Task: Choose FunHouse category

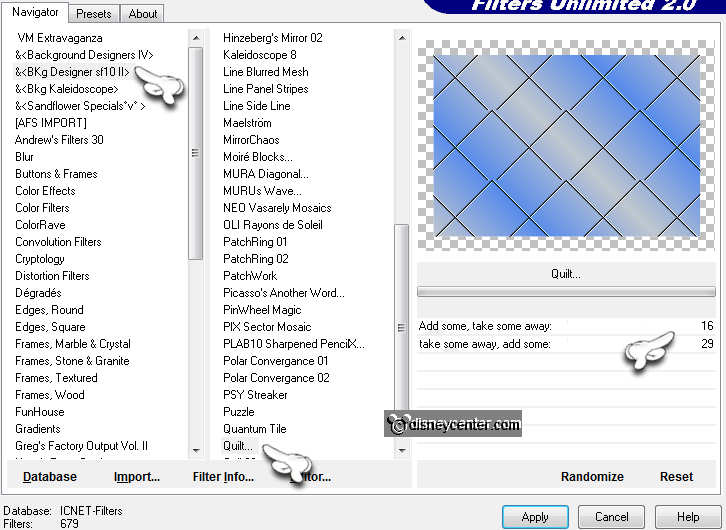Action: click(x=40, y=412)
